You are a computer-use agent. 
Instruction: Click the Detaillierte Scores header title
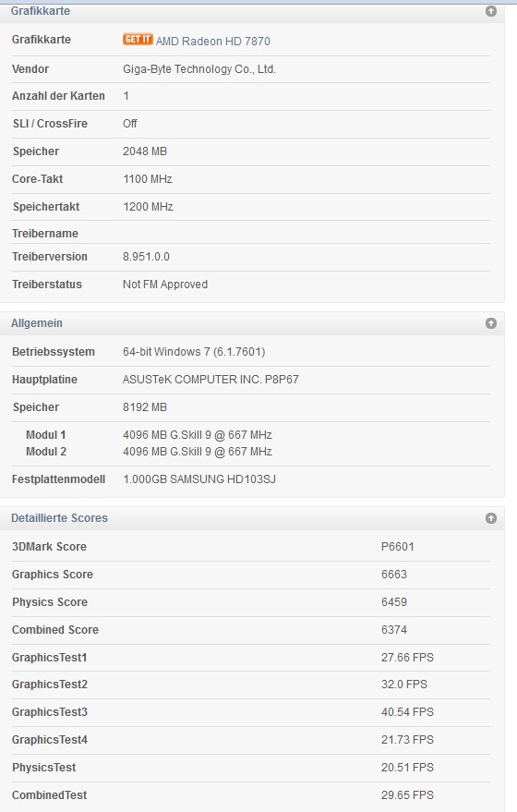[x=59, y=518]
